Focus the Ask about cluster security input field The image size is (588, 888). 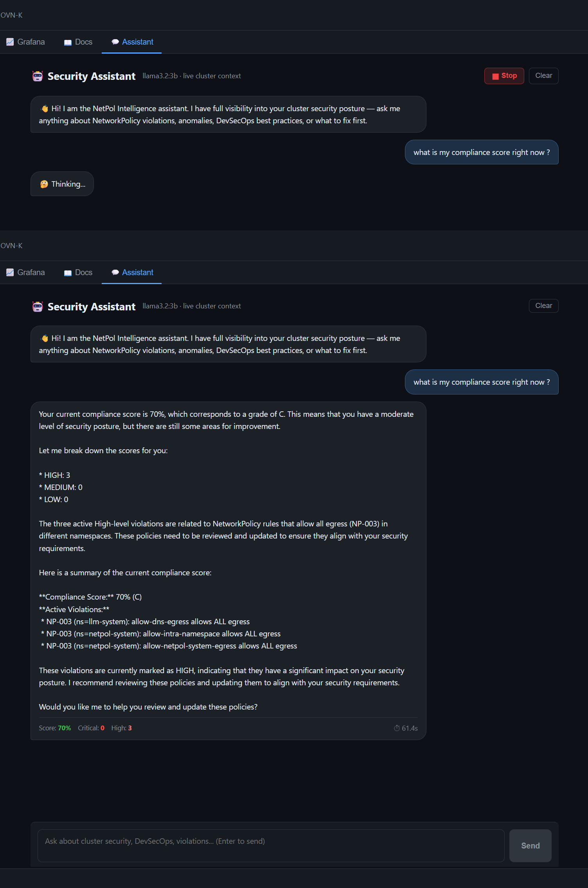[x=271, y=845]
